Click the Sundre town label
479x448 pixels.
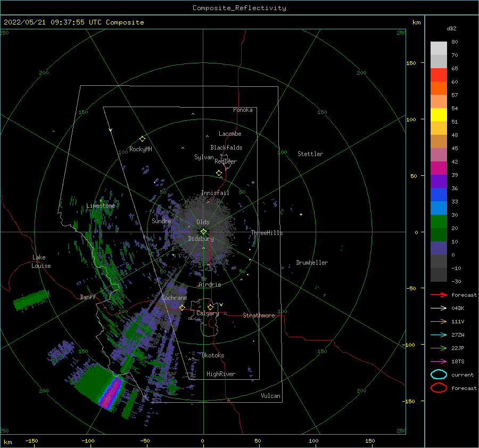pyautogui.click(x=162, y=221)
